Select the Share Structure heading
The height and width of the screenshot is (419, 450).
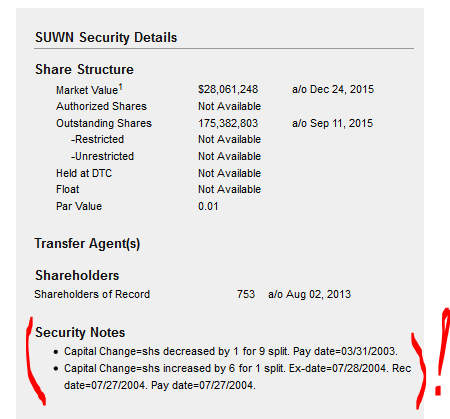click(x=84, y=69)
